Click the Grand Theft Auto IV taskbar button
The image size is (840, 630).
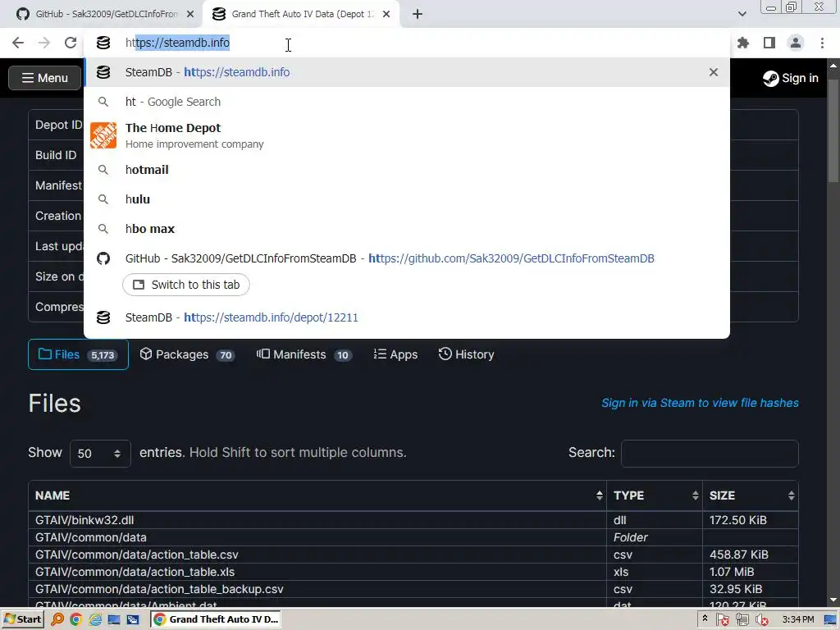pyautogui.click(x=216, y=619)
